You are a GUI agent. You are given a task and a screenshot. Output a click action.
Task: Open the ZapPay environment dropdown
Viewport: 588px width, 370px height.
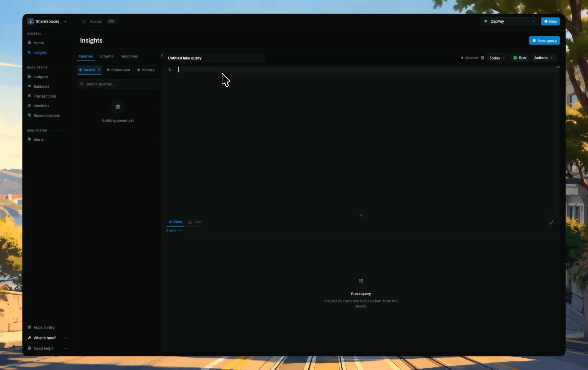509,21
